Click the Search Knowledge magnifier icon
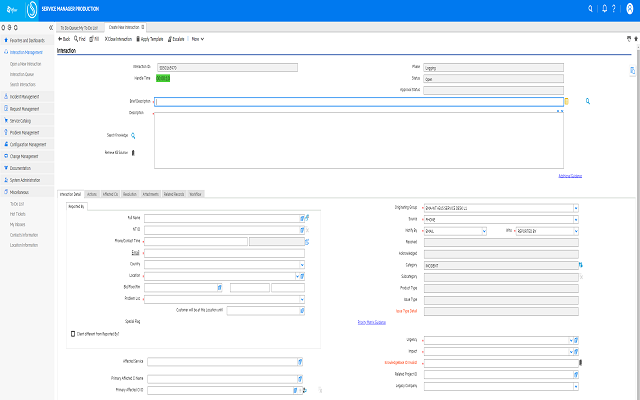Viewport: 640px width, 400px height. pyautogui.click(x=133, y=136)
